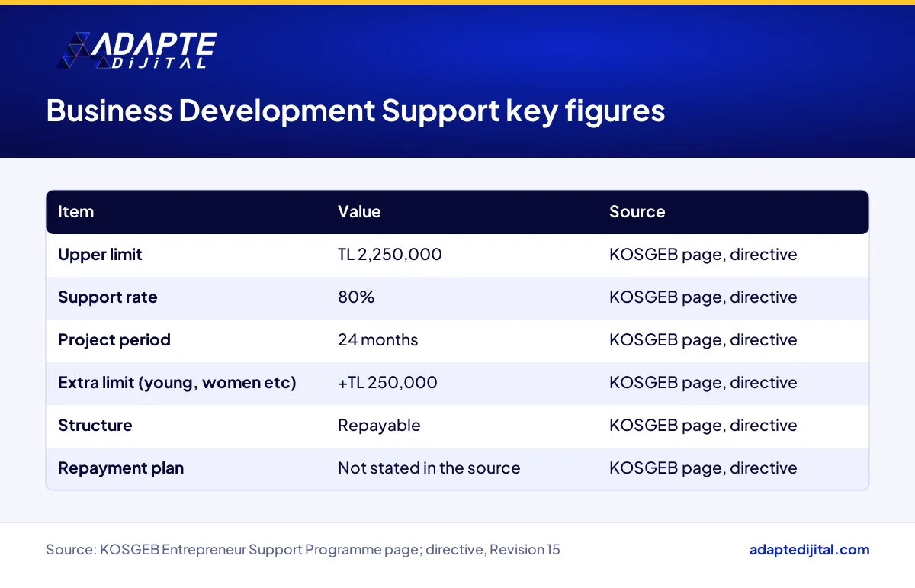Select the 'Repayment plan' row label
This screenshot has width=915, height=588.
coord(120,468)
